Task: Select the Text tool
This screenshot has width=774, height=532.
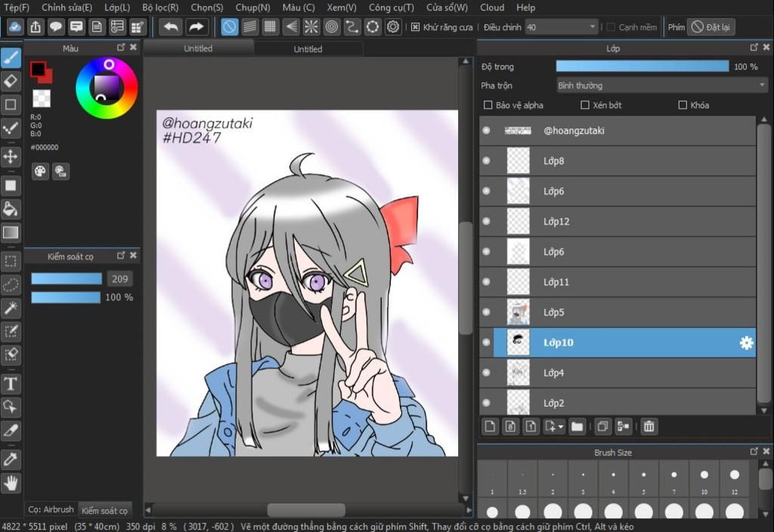Action: [11, 383]
